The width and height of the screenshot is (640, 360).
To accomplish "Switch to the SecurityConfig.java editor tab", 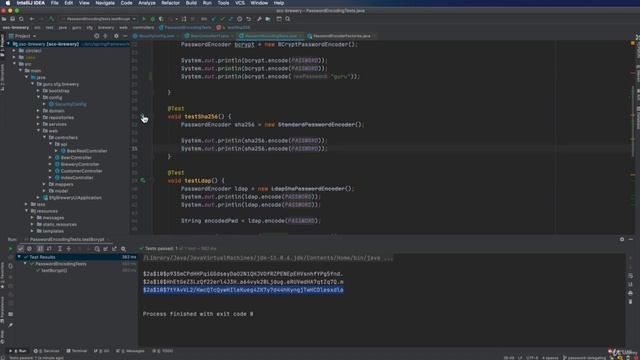I will click(x=156, y=36).
